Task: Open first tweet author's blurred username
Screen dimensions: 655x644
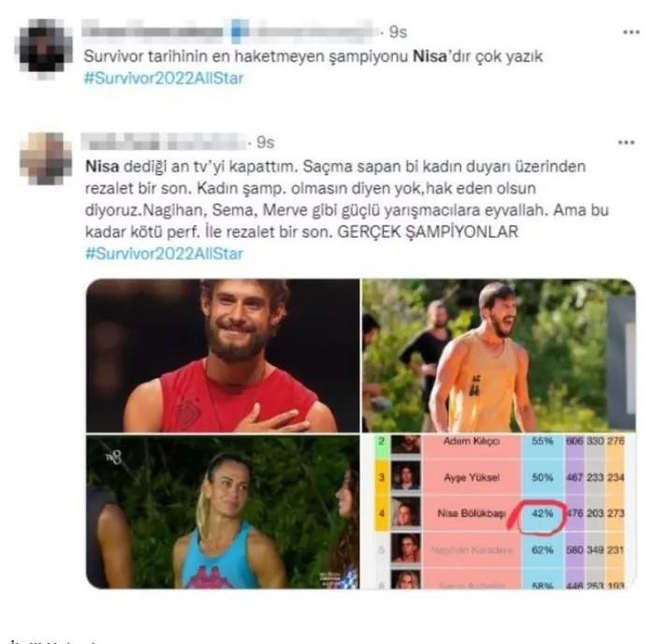Action: [x=229, y=31]
